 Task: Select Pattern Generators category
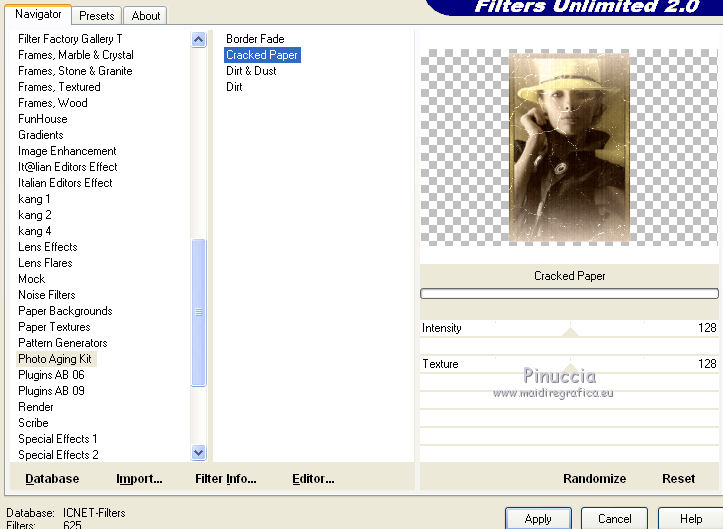(x=63, y=343)
